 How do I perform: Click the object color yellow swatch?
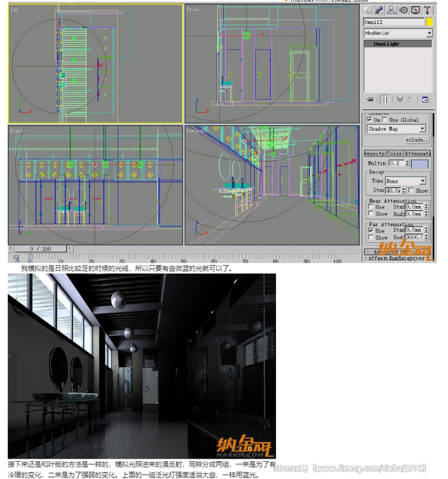[x=429, y=22]
